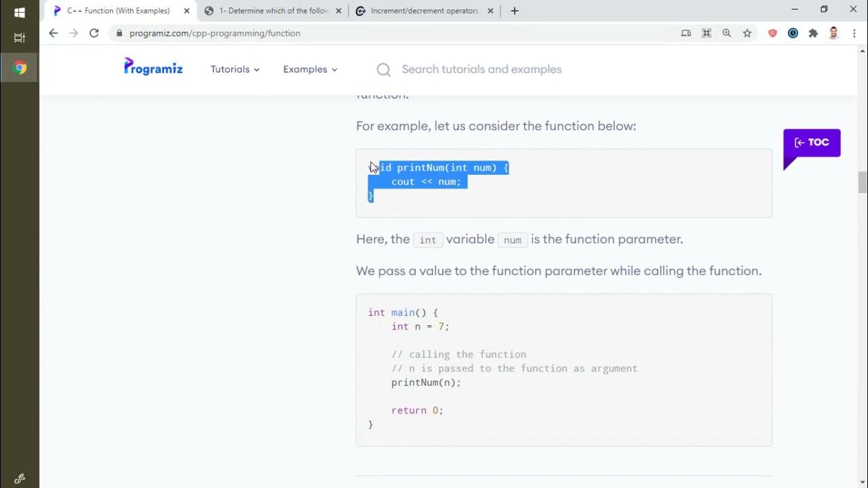The width and height of the screenshot is (868, 488).
Task: Click the blue clock extension icon
Action: (x=793, y=33)
